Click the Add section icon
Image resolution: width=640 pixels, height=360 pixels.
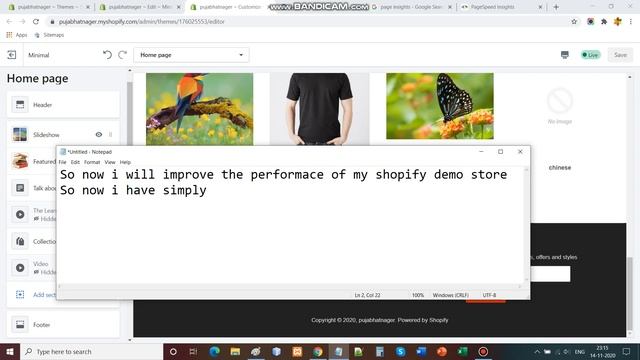[20, 294]
